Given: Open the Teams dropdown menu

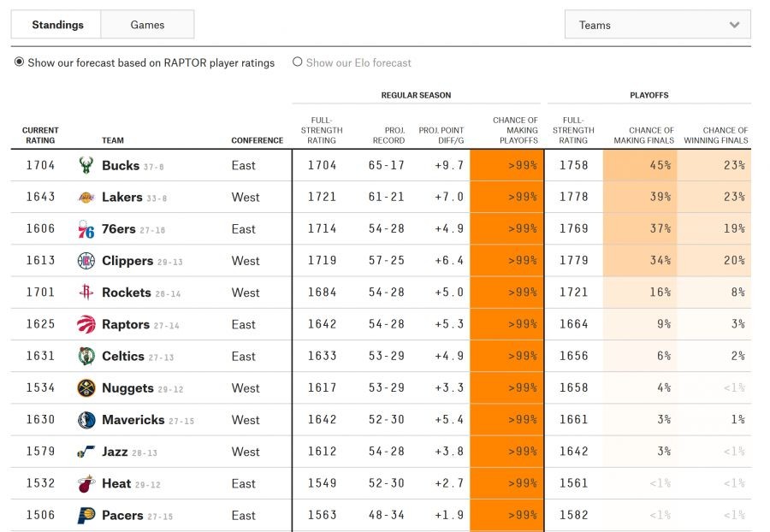Looking at the screenshot, I should [x=657, y=25].
